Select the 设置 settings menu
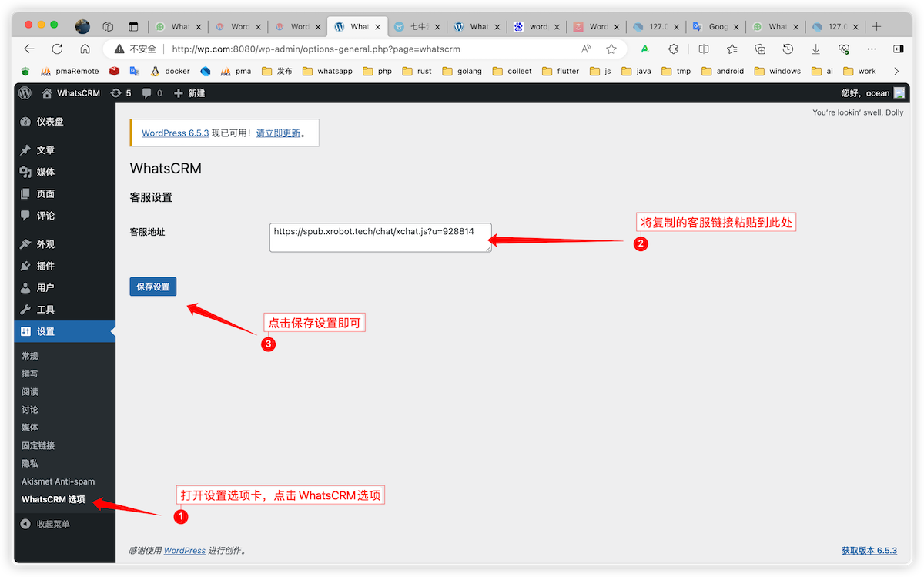Image resolution: width=924 pixels, height=577 pixels. 65,331
